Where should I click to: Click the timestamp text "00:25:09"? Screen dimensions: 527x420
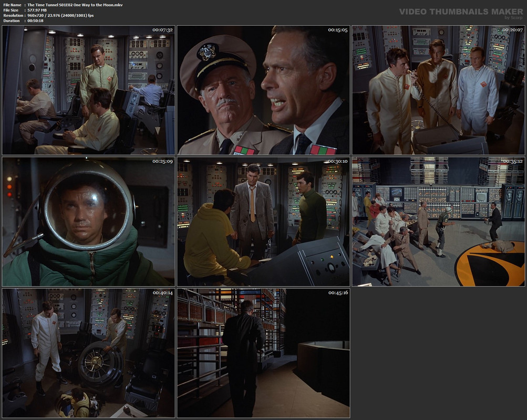coord(162,162)
